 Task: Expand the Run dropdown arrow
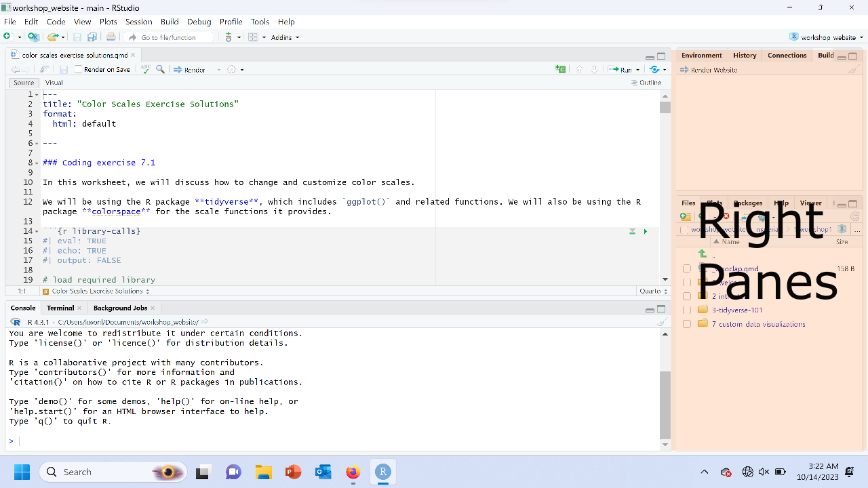(638, 70)
